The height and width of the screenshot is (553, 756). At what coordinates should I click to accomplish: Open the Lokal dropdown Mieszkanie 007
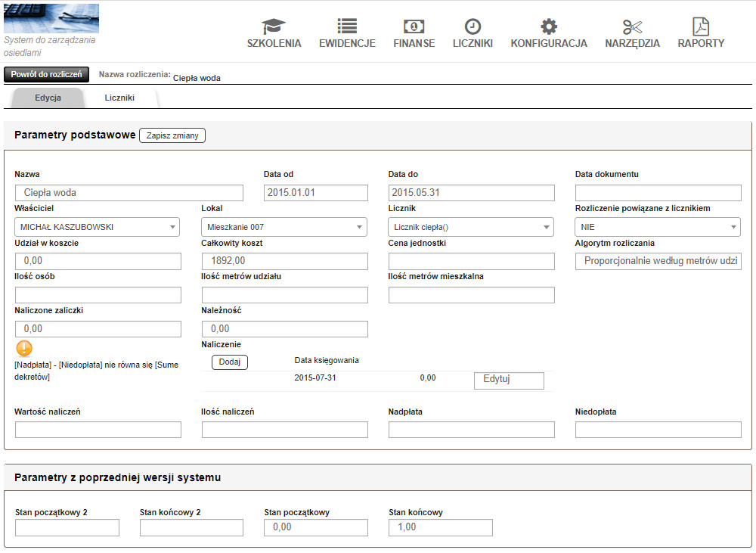pos(284,227)
